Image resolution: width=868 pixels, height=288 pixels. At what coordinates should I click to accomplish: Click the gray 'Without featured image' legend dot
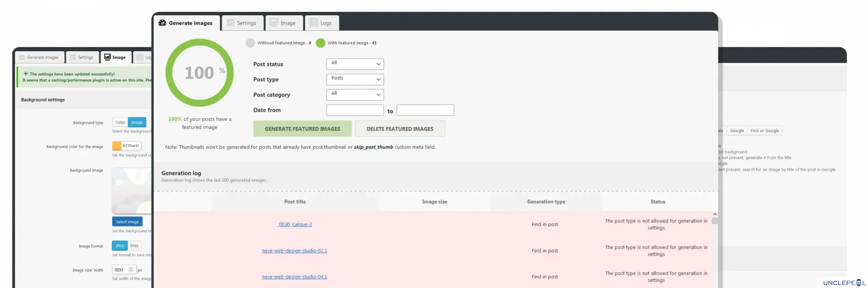(x=250, y=43)
